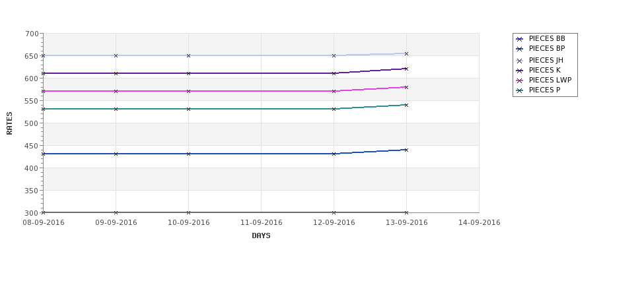This screenshot has height=283, width=644.
Task: Click the PIECES K legend marker
Action: pyautogui.click(x=520, y=71)
